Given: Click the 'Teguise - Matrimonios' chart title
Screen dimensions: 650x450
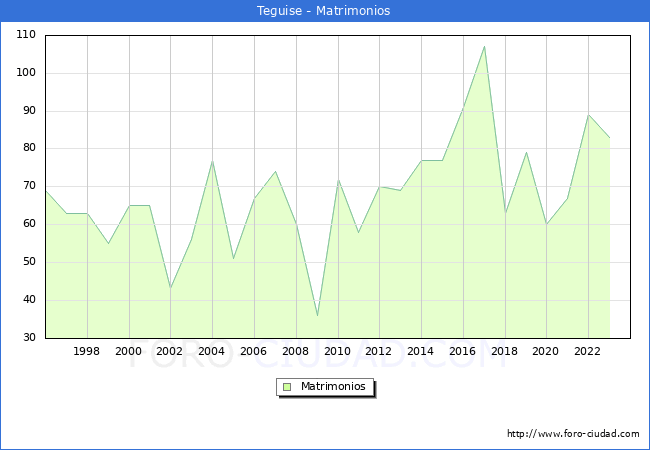Looking at the screenshot, I should [323, 10].
